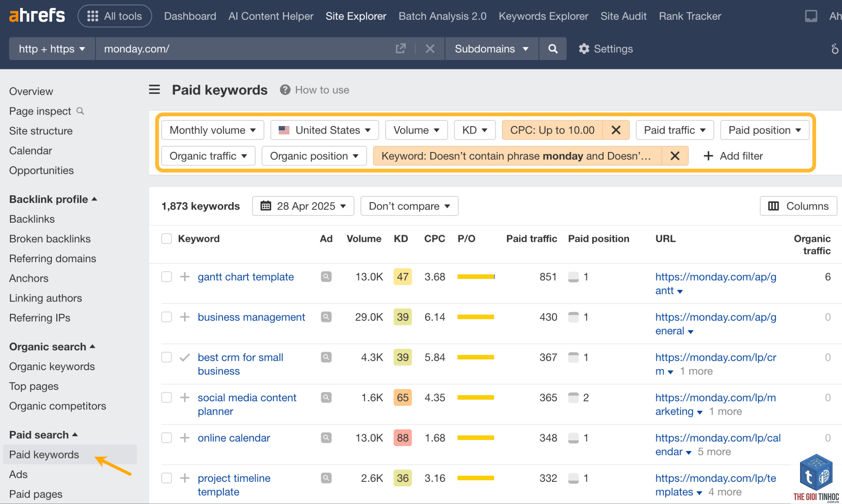This screenshot has width=842, height=504.
Task: View ad preview for business management
Action: coord(326,317)
